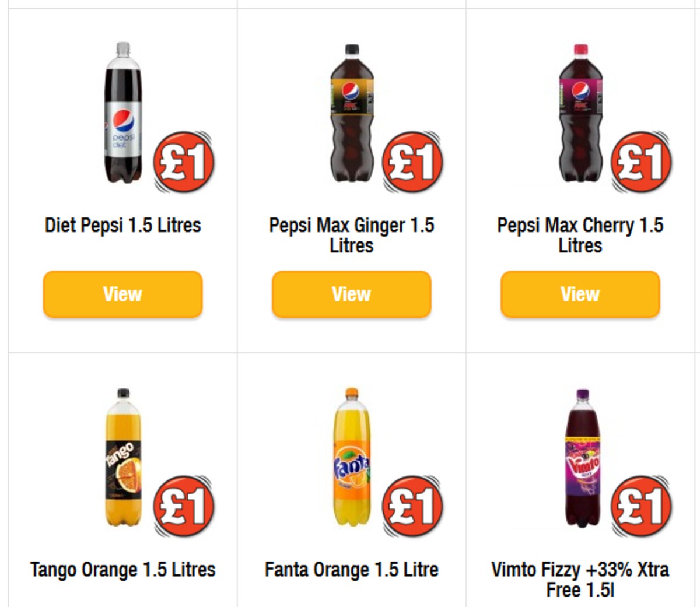The height and width of the screenshot is (607, 700).
Task: Click the View button under Diet Pepsi
Action: click(x=121, y=294)
